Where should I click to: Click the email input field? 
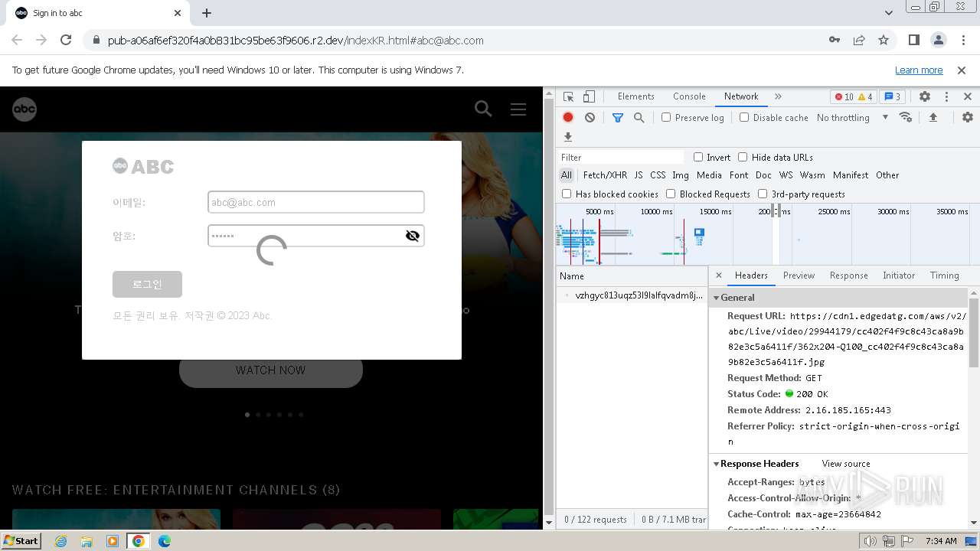(x=315, y=202)
